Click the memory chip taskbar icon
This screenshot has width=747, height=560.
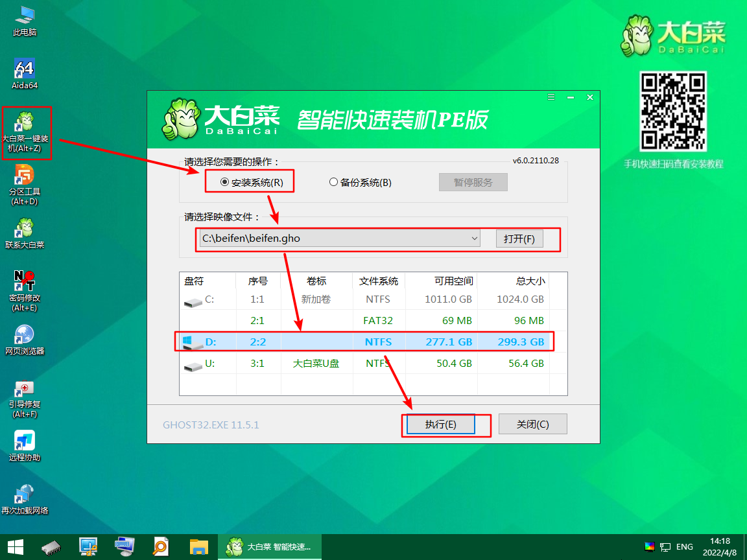(51, 546)
